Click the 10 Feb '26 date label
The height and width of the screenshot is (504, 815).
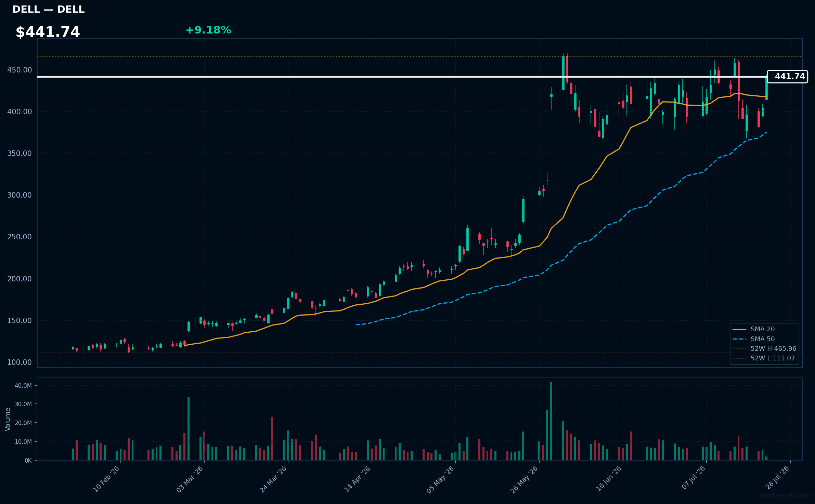pyautogui.click(x=106, y=479)
